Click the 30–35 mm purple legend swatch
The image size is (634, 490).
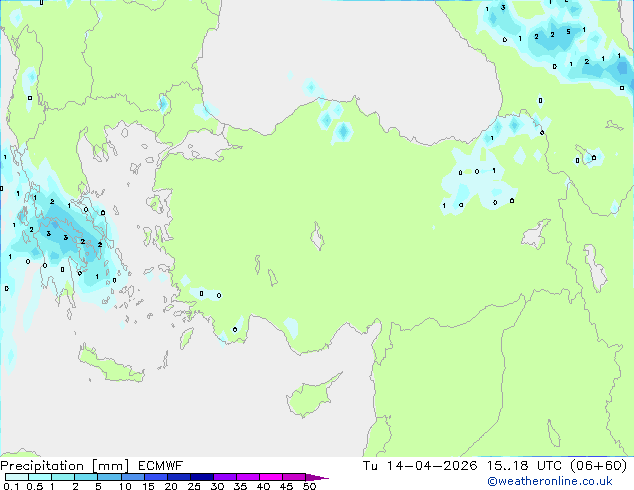[225, 477]
